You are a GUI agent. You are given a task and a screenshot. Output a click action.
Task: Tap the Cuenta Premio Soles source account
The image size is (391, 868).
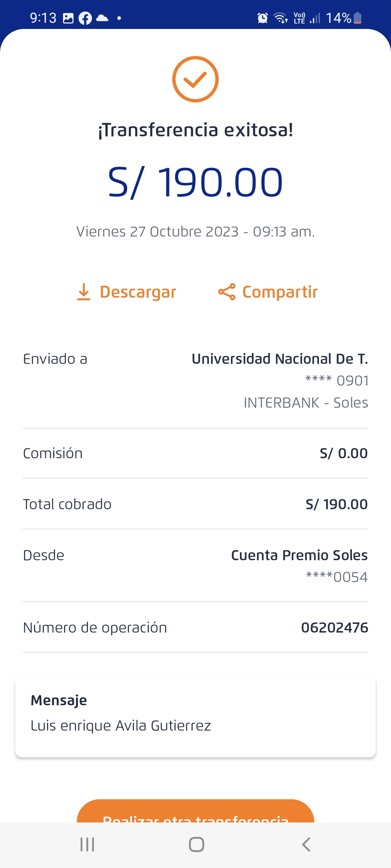tap(299, 555)
